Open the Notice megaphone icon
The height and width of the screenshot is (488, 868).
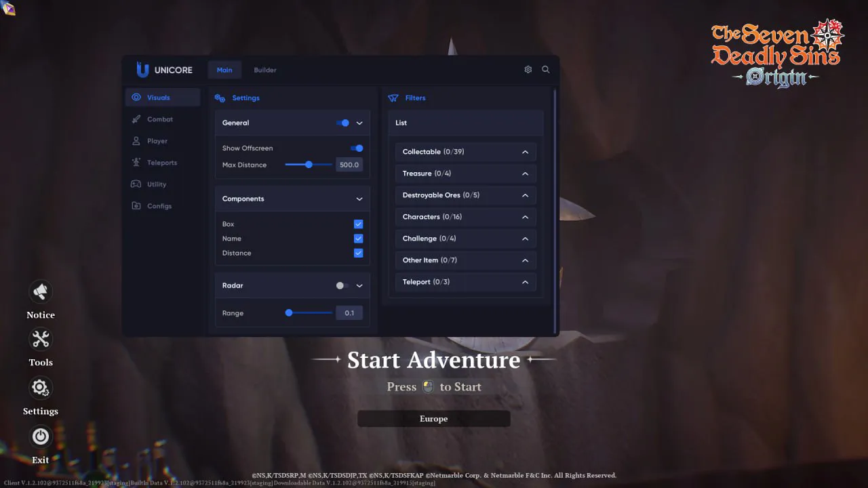tap(41, 292)
